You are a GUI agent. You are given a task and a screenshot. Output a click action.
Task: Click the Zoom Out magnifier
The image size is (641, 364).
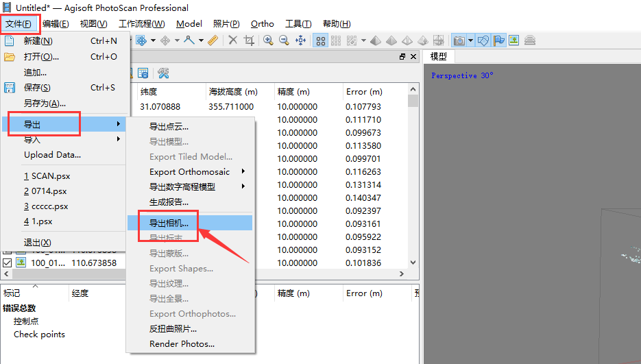pos(284,40)
